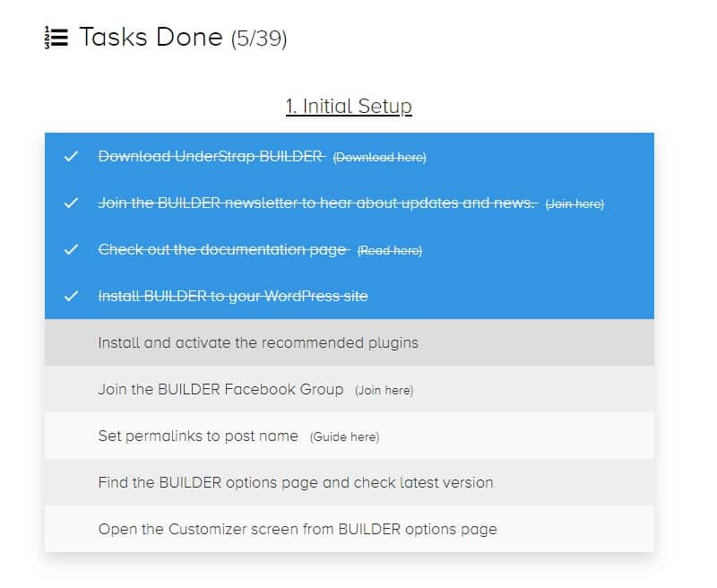717x588 pixels.
Task: Click the 1. Initial Setup section heading
Action: tap(349, 107)
